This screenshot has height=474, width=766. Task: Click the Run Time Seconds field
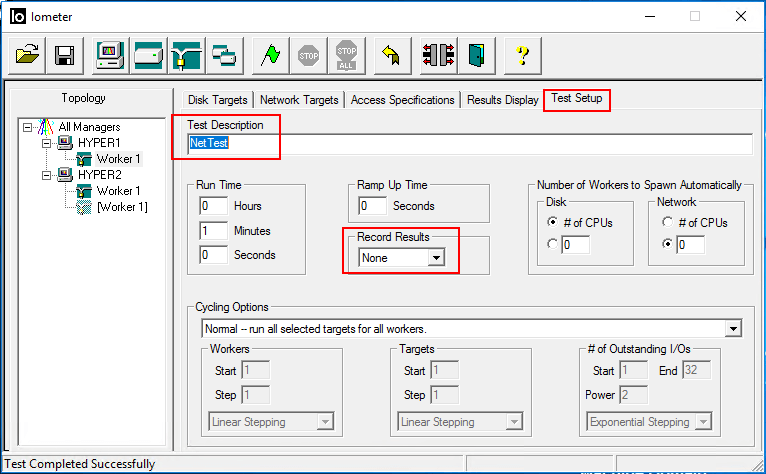[x=213, y=255]
